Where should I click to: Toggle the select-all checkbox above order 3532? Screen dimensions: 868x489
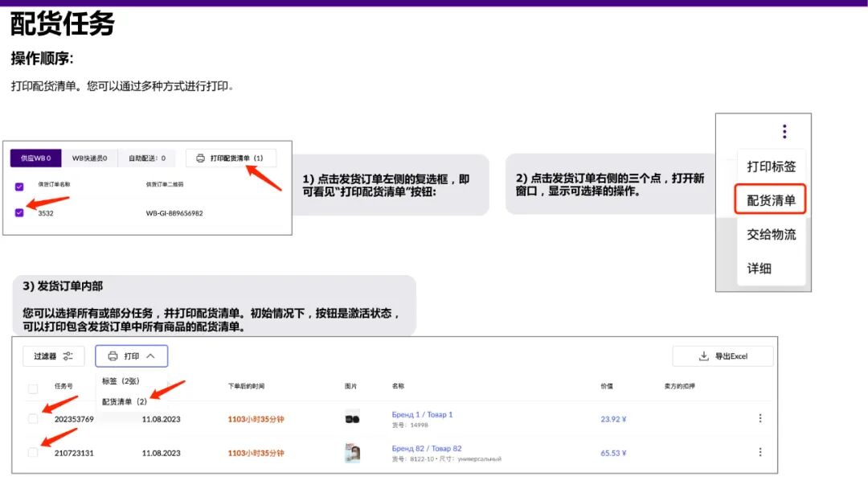[19, 185]
